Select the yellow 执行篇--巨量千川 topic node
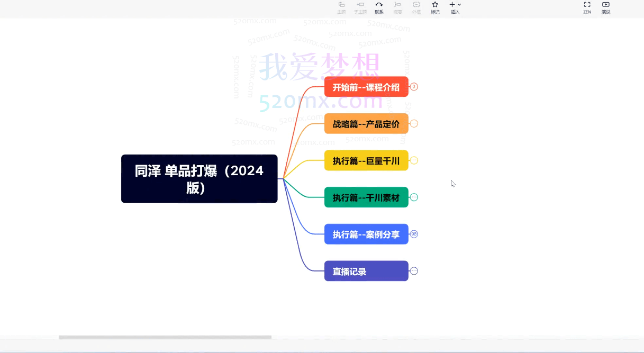The height and width of the screenshot is (353, 644). click(x=366, y=160)
